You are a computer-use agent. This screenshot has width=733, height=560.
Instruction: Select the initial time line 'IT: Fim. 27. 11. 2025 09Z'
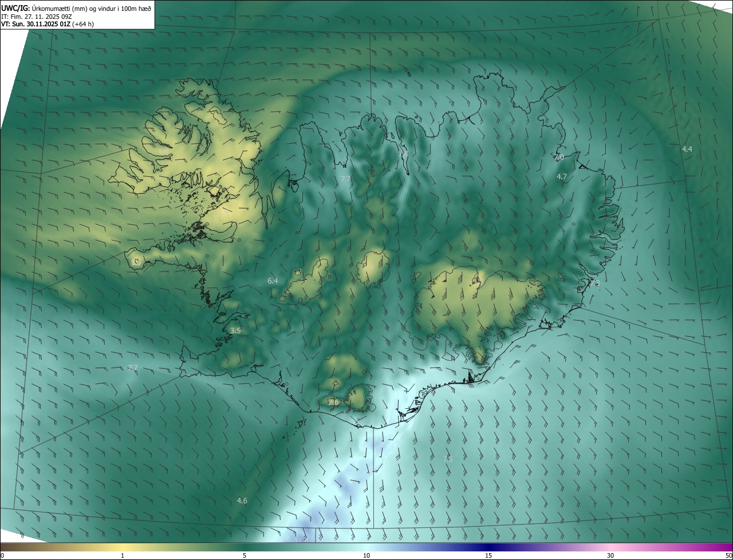click(36, 16)
